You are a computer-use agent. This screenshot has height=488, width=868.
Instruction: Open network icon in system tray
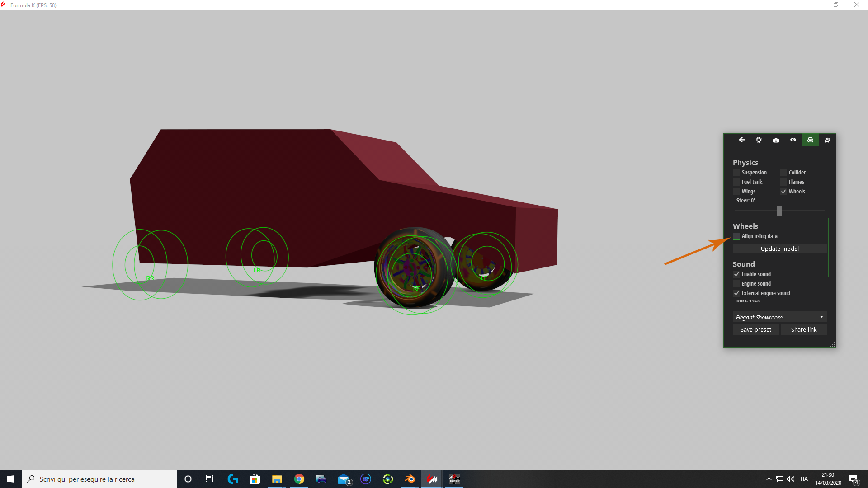780,479
